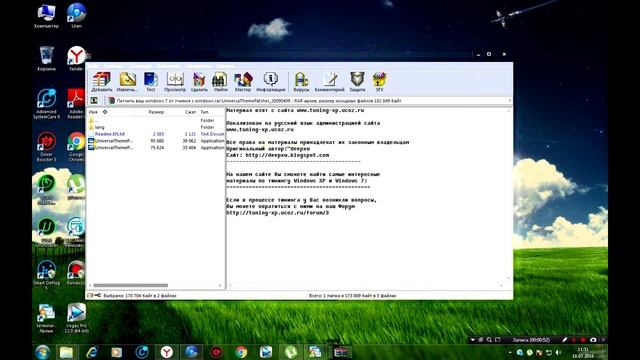Open the Vegas Pro 12.0 desktop icon
The image size is (640, 360).
(x=76, y=318)
